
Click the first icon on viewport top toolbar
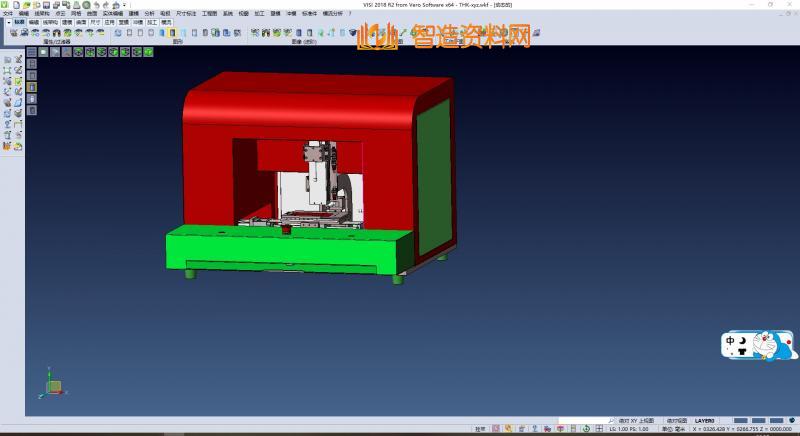[31, 52]
